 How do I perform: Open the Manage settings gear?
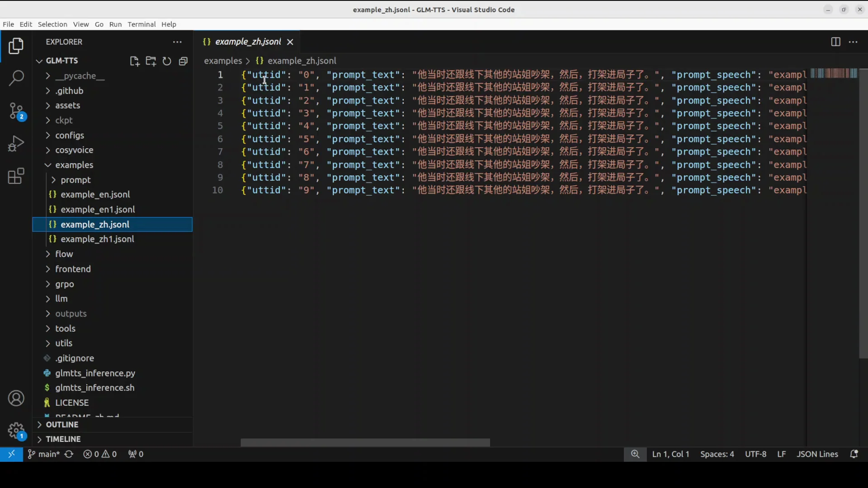[16, 431]
